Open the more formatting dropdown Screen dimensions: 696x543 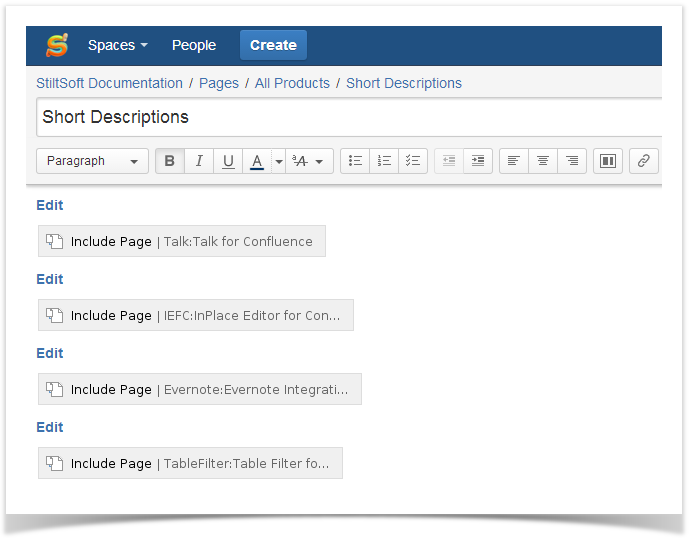tap(309, 161)
